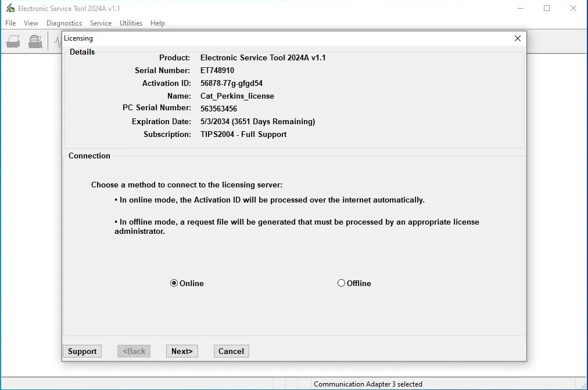Close the Licensing dialog
The height and width of the screenshot is (390, 588).
point(518,38)
